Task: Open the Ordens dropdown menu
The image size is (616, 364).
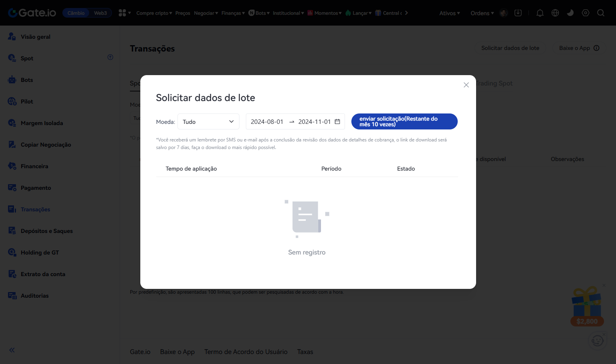Action: [x=482, y=13]
